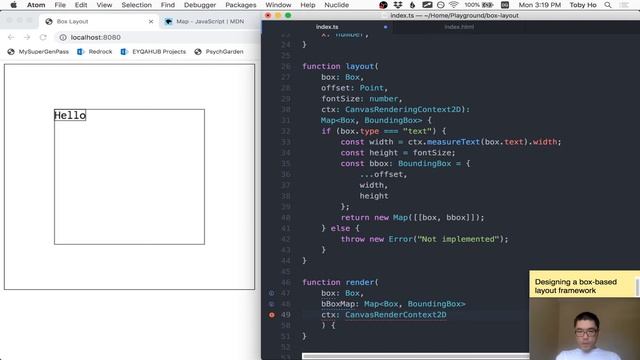Click the MDN tab favicon
The image size is (640, 360).
pyautogui.click(x=168, y=21)
